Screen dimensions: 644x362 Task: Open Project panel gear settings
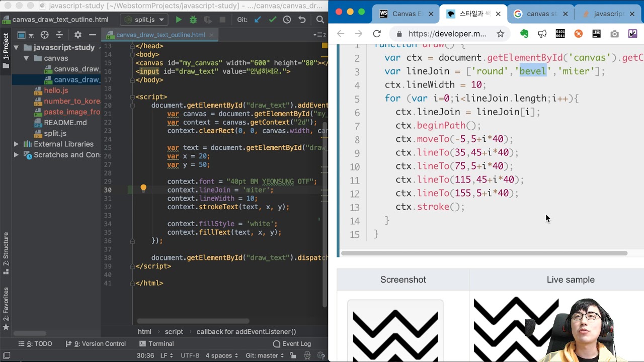(x=77, y=35)
